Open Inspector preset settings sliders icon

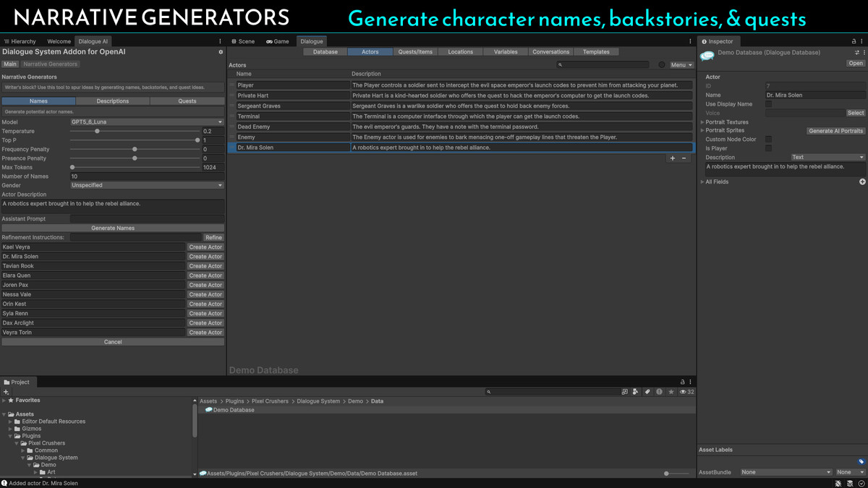coord(857,53)
